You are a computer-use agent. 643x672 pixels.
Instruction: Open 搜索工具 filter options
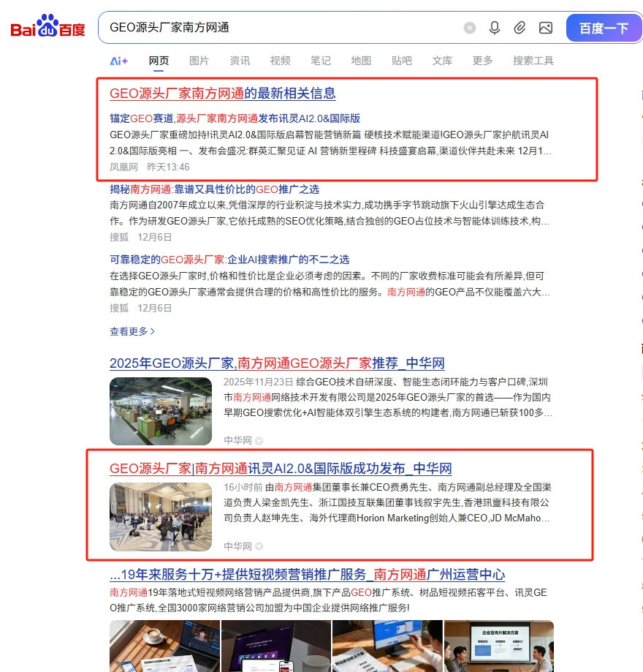[533, 61]
